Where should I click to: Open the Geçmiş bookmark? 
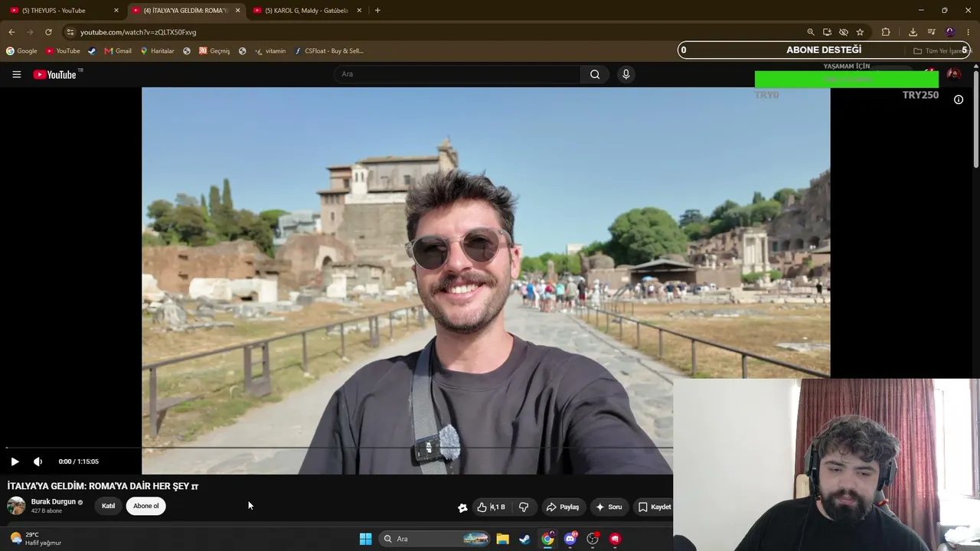click(214, 51)
